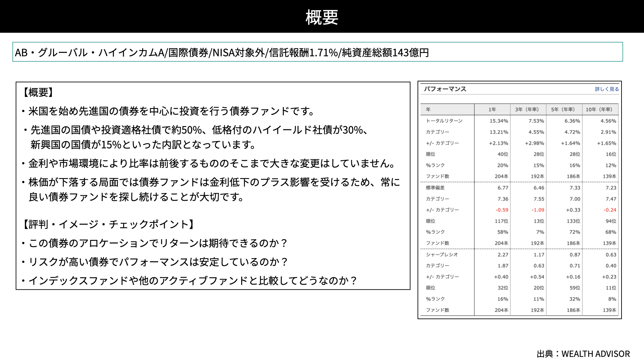The image size is (644, 362).
Task: Click the 2.27 Sharpe ratio value
Action: 503,255
